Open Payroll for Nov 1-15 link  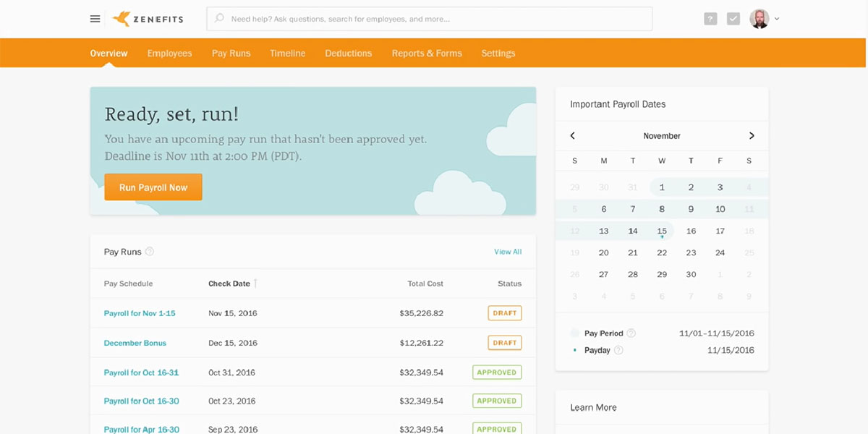[140, 313]
